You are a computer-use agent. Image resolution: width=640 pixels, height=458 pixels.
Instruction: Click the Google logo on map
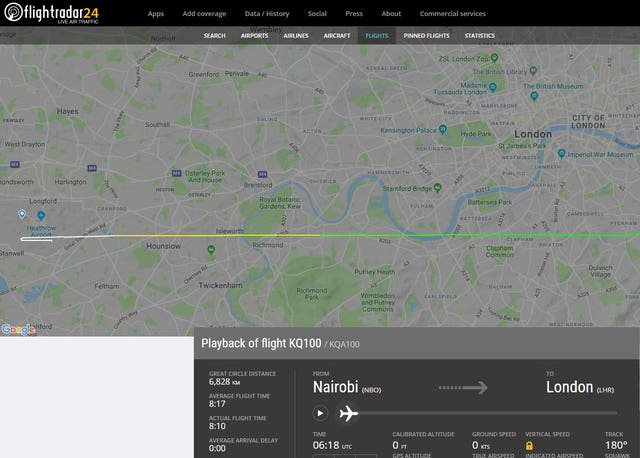point(18,329)
